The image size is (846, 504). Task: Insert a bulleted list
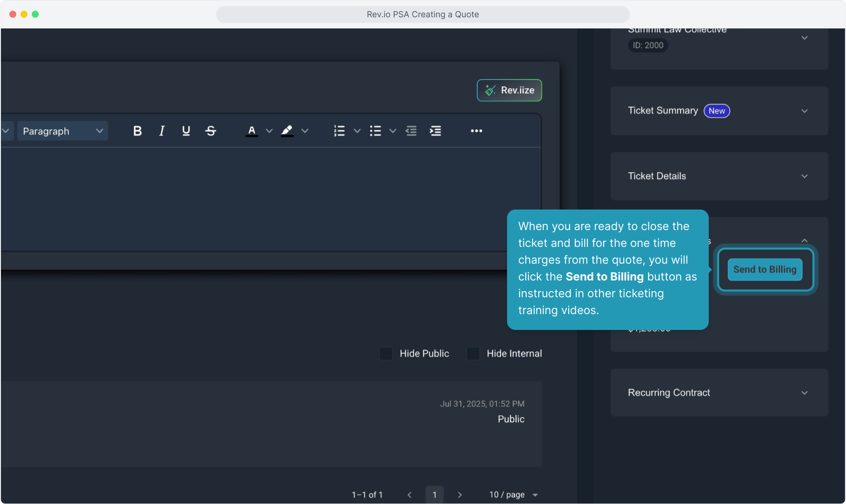pos(375,131)
